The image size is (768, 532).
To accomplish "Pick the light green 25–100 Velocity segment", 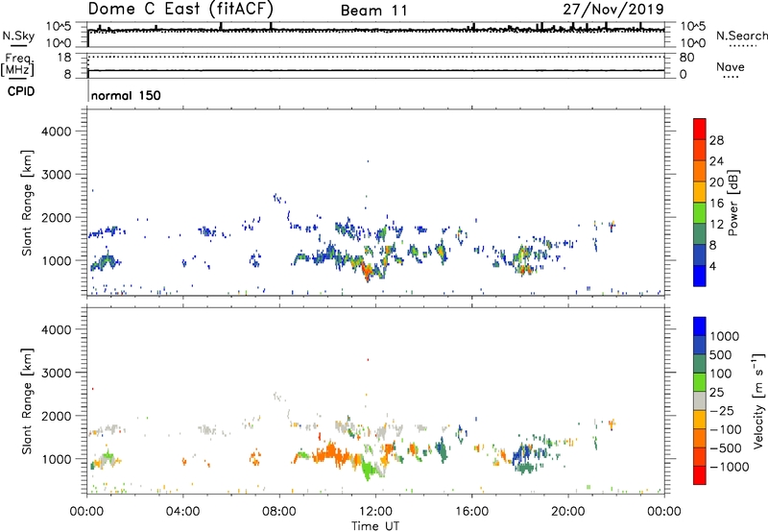I will (700, 382).
